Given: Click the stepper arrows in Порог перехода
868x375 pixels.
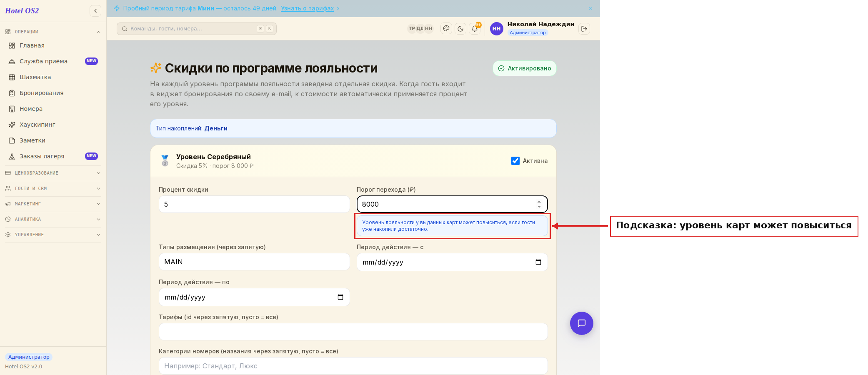Looking at the screenshot, I should (x=539, y=204).
